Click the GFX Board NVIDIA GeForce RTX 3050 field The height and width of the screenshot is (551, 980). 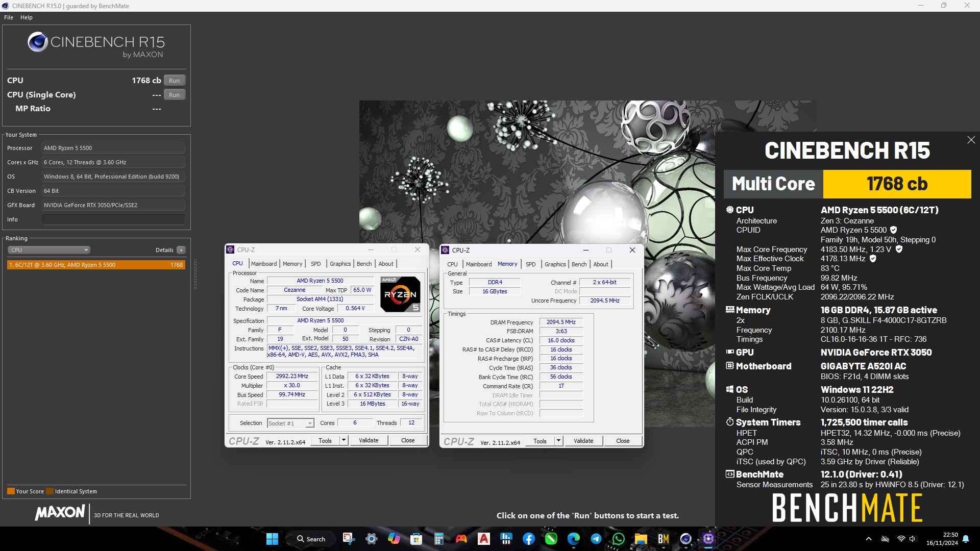click(x=113, y=205)
